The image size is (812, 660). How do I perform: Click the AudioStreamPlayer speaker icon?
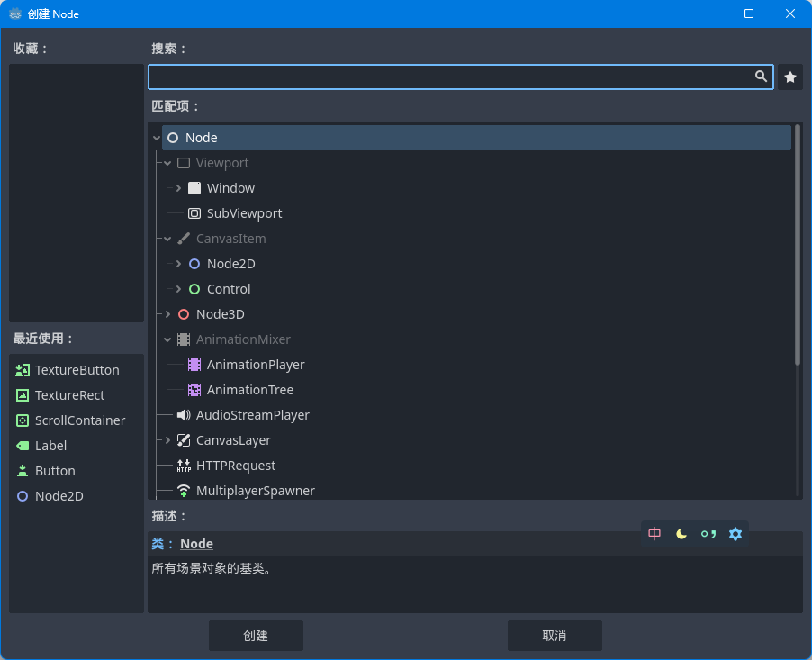(x=184, y=415)
